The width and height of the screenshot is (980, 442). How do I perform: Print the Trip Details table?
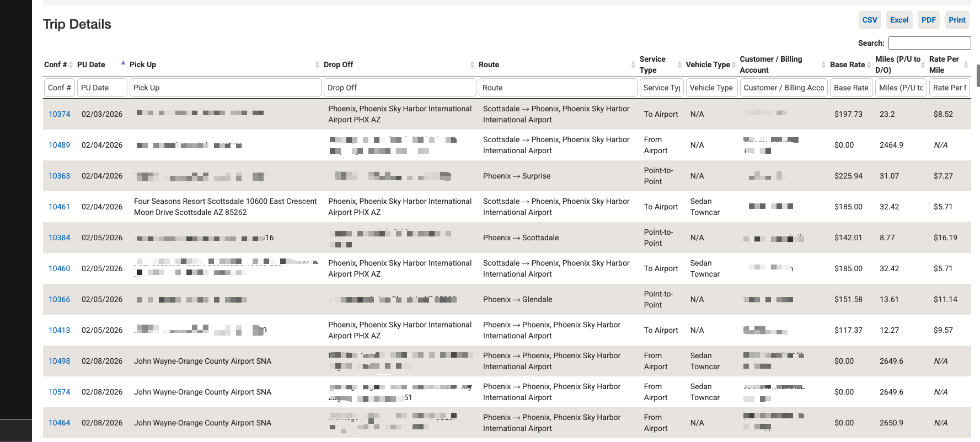pos(957,20)
